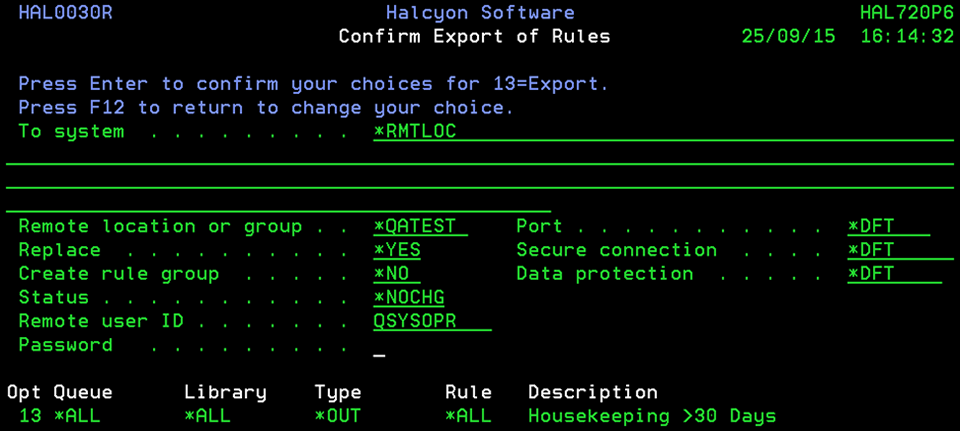Click option 13 in the Opt column

(30, 416)
